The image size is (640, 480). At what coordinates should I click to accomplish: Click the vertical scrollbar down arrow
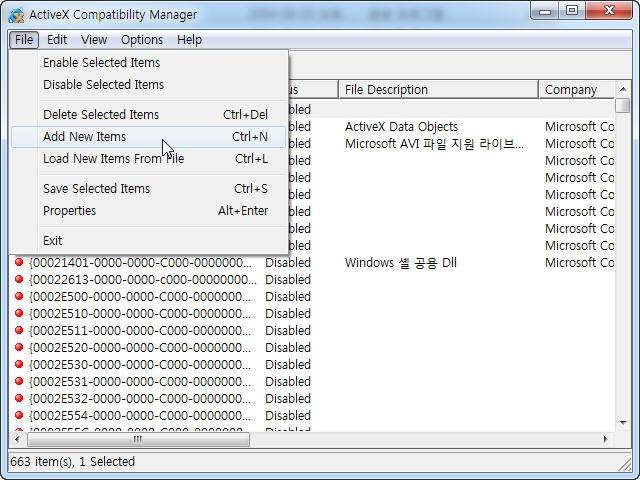623,424
